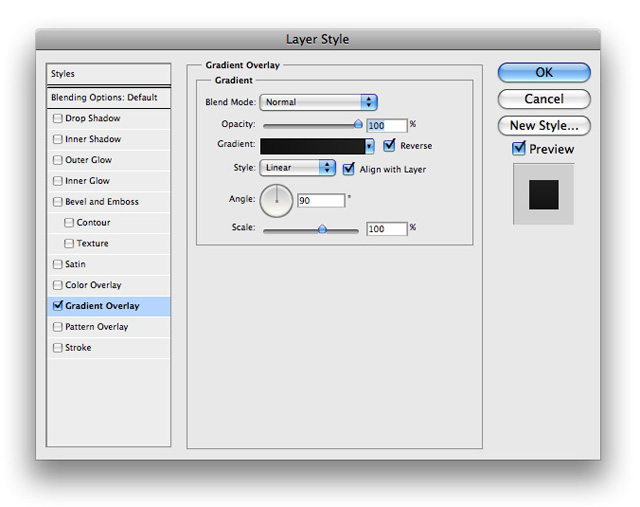Screen dimensions: 640x507
Task: Click the Angle value field
Action: (321, 200)
